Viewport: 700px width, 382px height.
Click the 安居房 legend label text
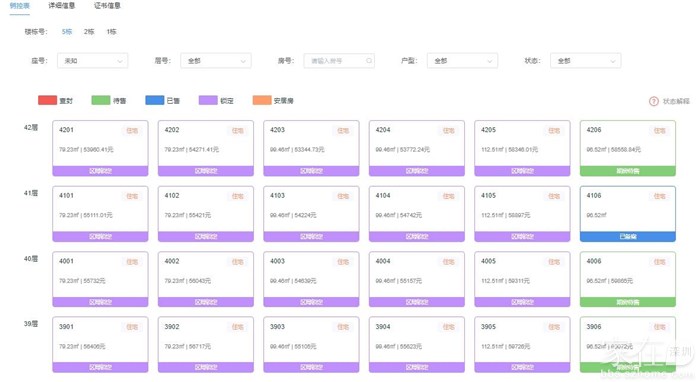coord(283,101)
